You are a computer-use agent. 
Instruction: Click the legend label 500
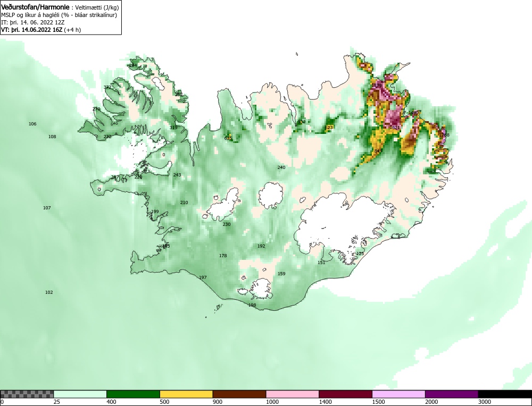point(164,402)
